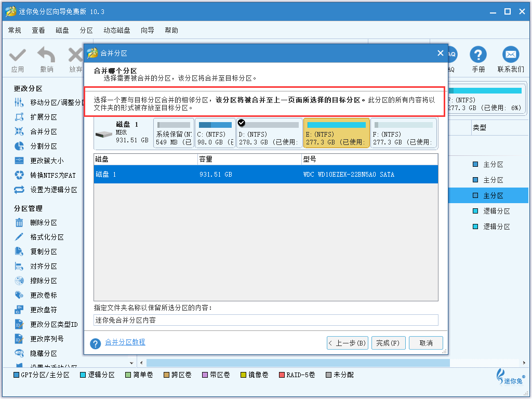Click the MiniTool app icon in title bar
The height and width of the screenshot is (399, 532).
tap(10, 11)
